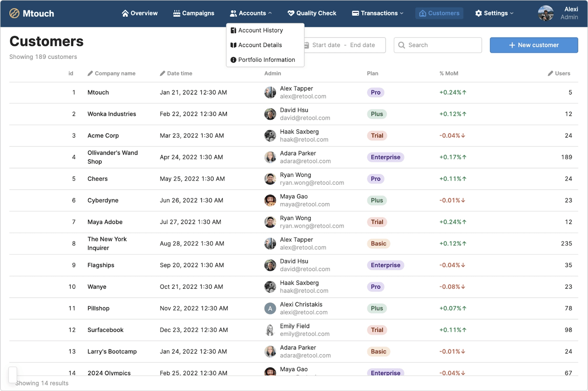Viewport: 588px width, 391px height.
Task: Open Account Details menu item
Action: tap(260, 45)
